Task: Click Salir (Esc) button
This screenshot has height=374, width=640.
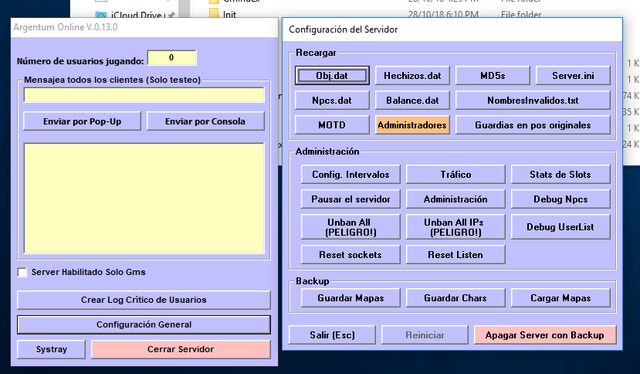Action: [332, 335]
